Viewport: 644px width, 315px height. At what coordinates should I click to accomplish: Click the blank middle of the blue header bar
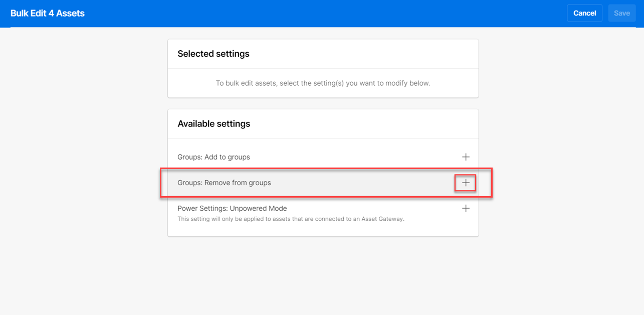coord(321,14)
